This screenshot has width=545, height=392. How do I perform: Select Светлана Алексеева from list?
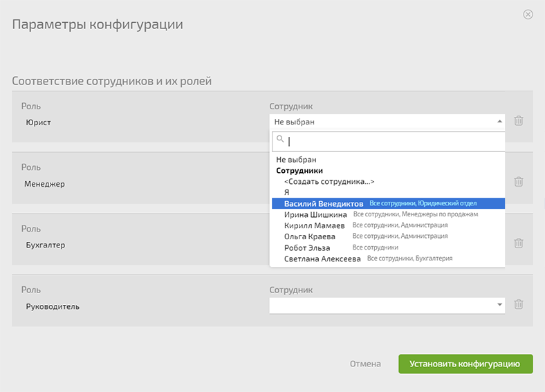(388, 259)
